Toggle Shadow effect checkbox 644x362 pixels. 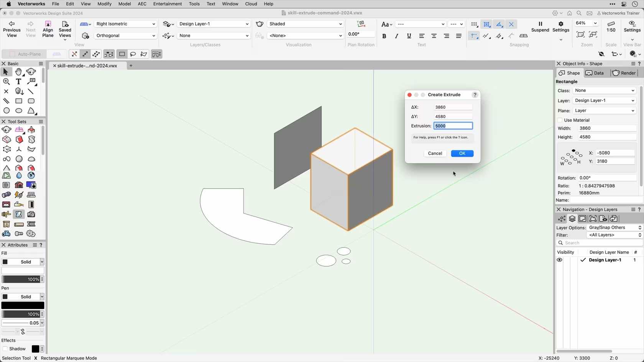pos(5,349)
